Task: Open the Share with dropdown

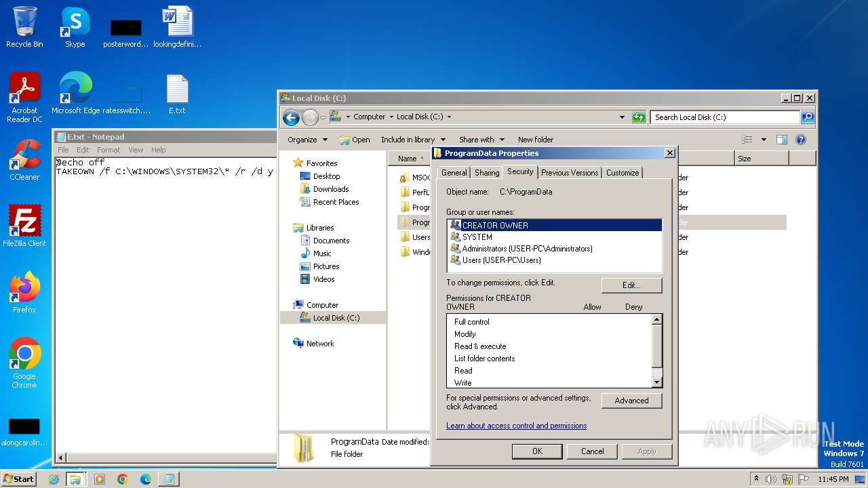Action: [481, 140]
